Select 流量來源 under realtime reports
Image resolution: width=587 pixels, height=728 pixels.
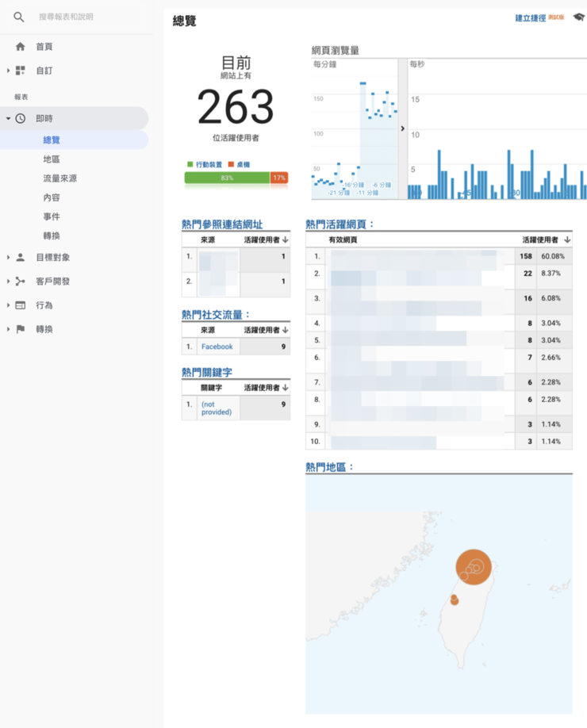(x=60, y=178)
